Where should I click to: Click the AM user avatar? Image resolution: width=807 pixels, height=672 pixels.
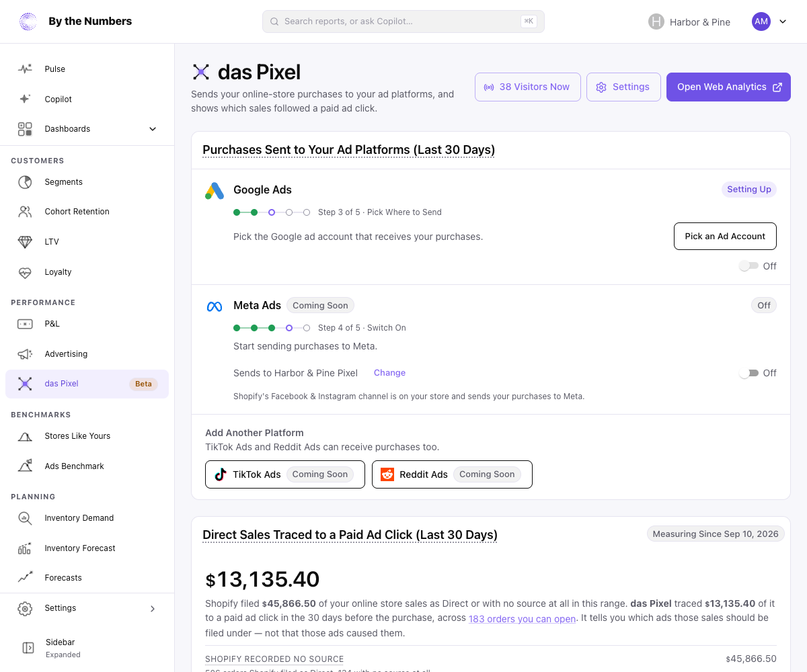(x=761, y=22)
